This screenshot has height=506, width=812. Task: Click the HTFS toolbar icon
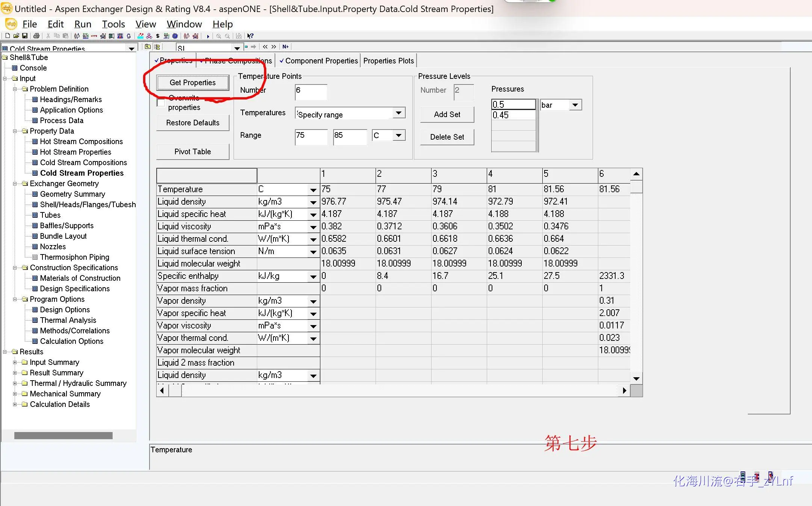94,36
